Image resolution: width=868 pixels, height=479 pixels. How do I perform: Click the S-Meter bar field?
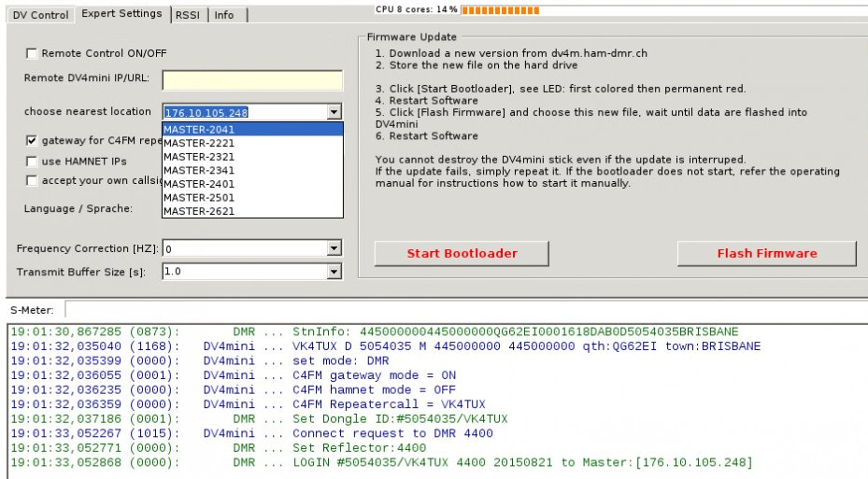pos(466,310)
